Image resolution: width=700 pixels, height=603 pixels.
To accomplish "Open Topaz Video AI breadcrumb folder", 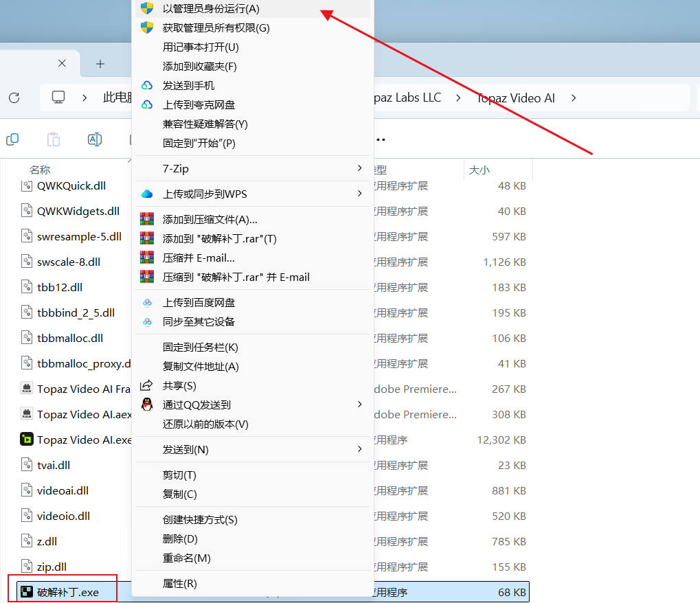I will pos(516,98).
